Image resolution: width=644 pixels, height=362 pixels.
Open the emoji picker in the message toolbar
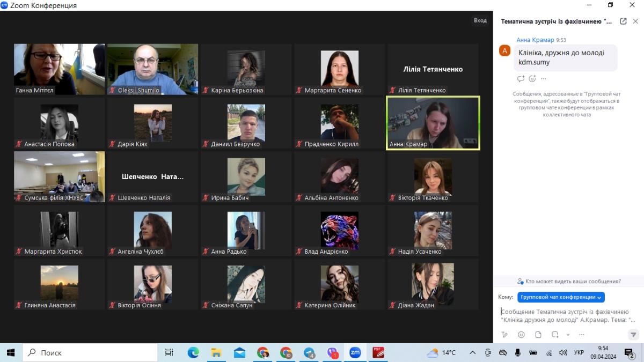[521, 335]
